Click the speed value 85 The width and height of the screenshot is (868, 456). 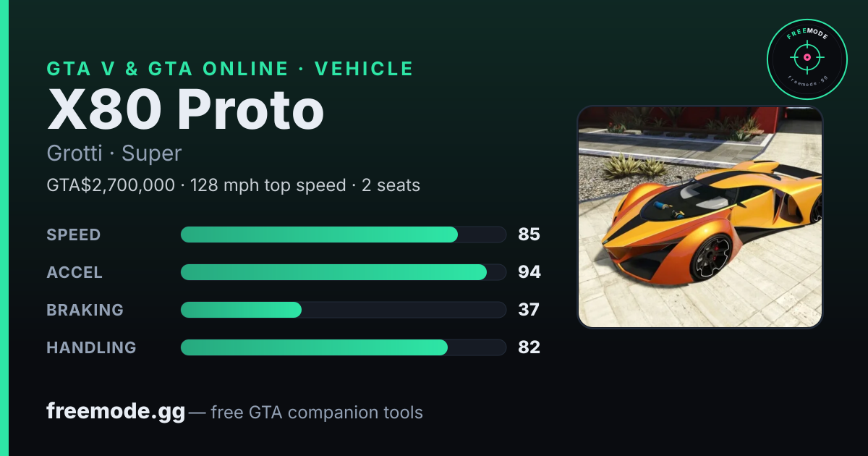[x=529, y=235]
